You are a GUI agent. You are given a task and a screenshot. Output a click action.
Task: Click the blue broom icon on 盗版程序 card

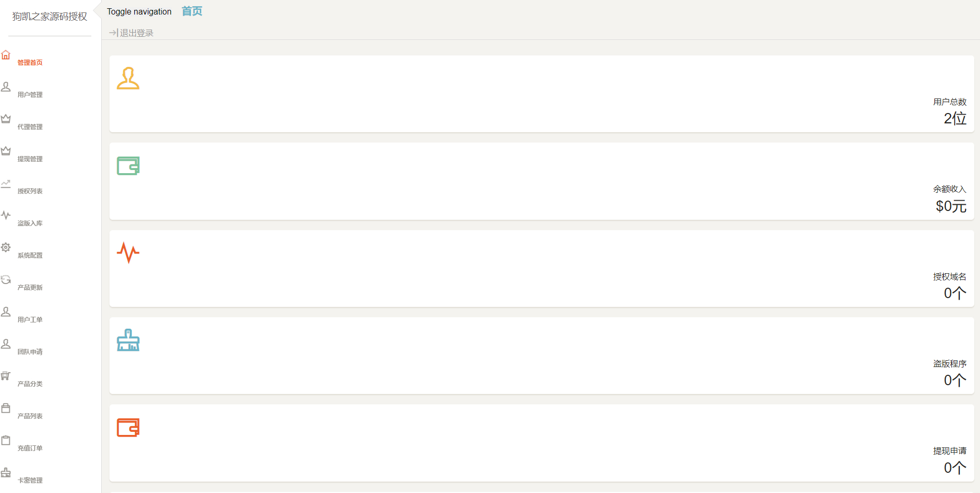(128, 340)
